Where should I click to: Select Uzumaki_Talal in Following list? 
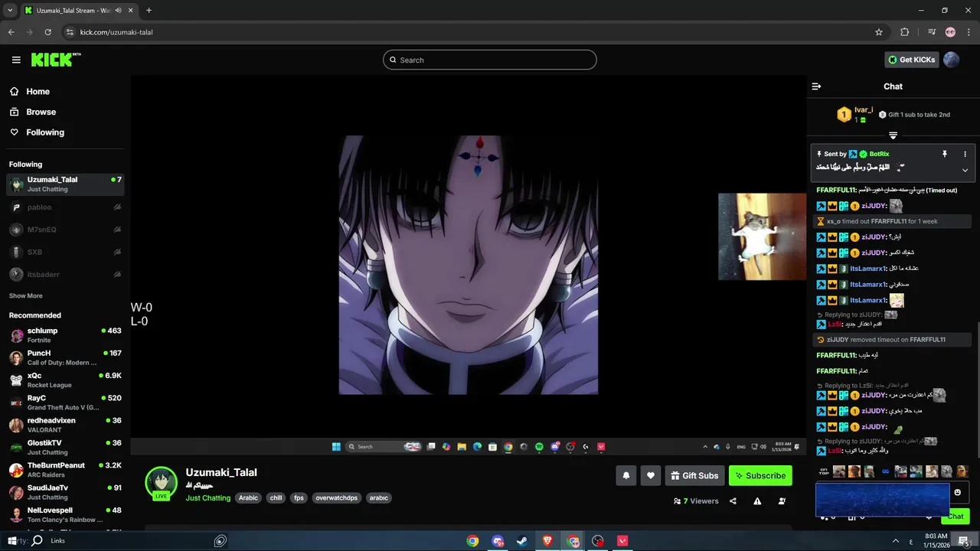click(65, 184)
